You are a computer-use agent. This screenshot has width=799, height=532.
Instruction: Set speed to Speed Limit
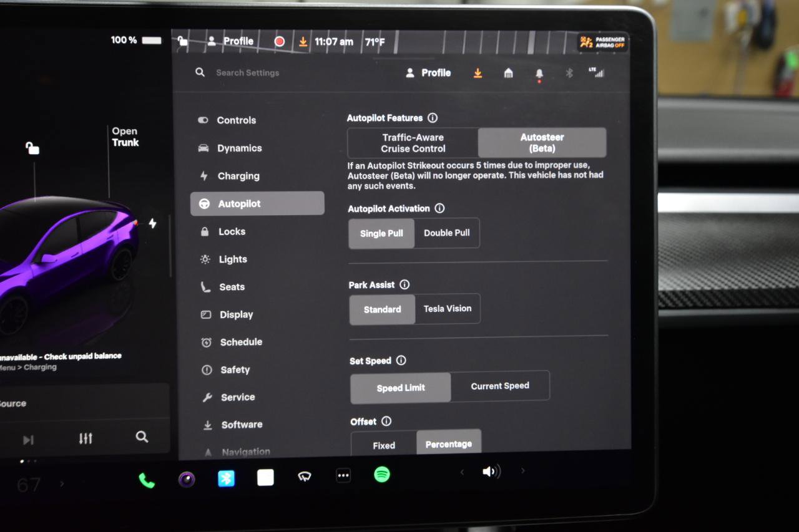pos(401,387)
